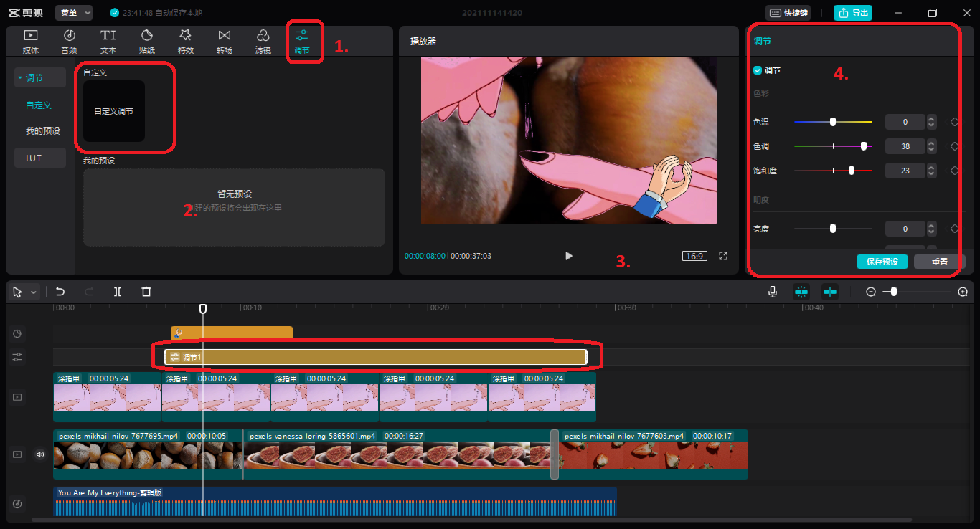The height and width of the screenshot is (529, 980).
Task: Open the 音频 audio tab
Action: (70, 42)
